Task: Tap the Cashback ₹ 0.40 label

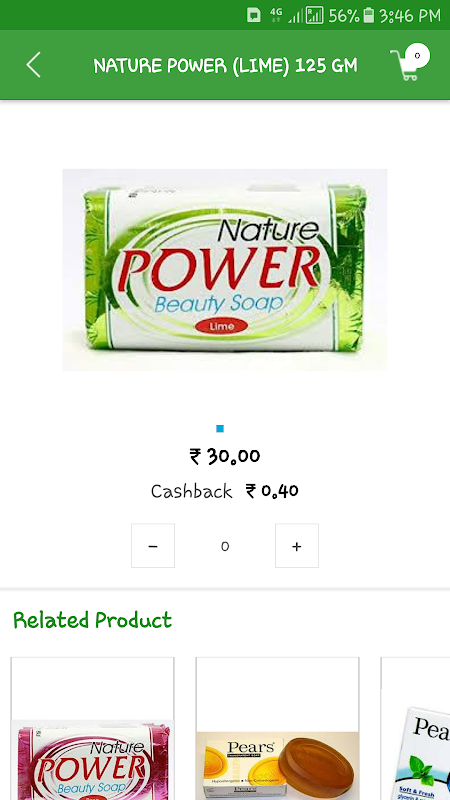Action: 224,491
